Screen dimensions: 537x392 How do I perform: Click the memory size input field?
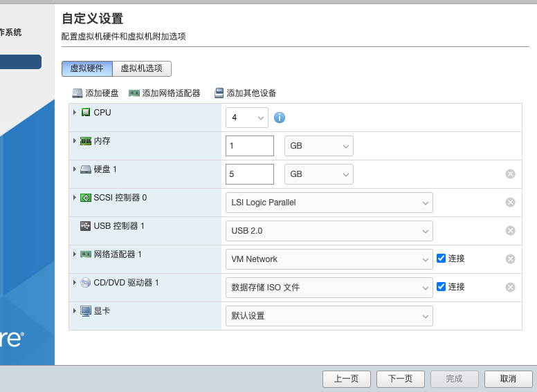(x=250, y=146)
